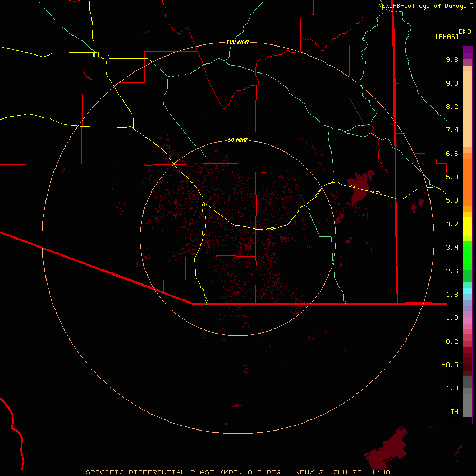
Task: Pick the purple top segment of color scale
Action: (467, 53)
